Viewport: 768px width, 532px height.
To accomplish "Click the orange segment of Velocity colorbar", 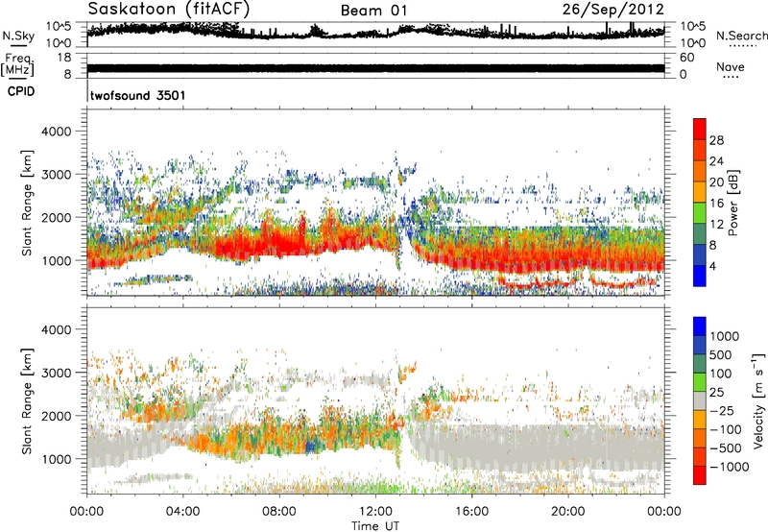I will coord(700,420).
